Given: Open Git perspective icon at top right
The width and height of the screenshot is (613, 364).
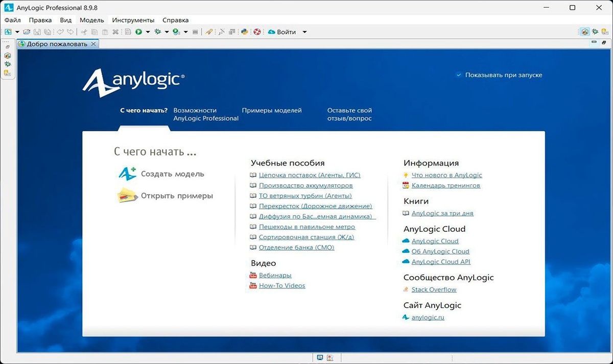Looking at the screenshot, I should (x=604, y=32).
